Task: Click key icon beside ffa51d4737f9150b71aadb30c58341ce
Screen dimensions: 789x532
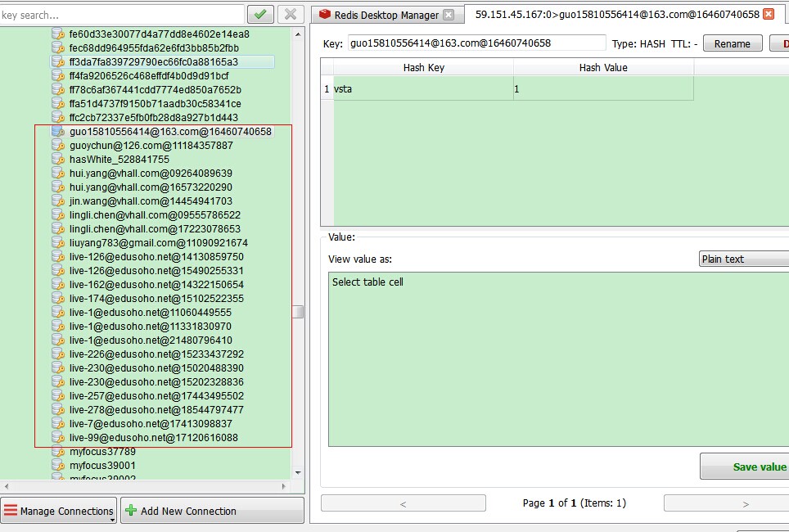Action: (x=58, y=104)
